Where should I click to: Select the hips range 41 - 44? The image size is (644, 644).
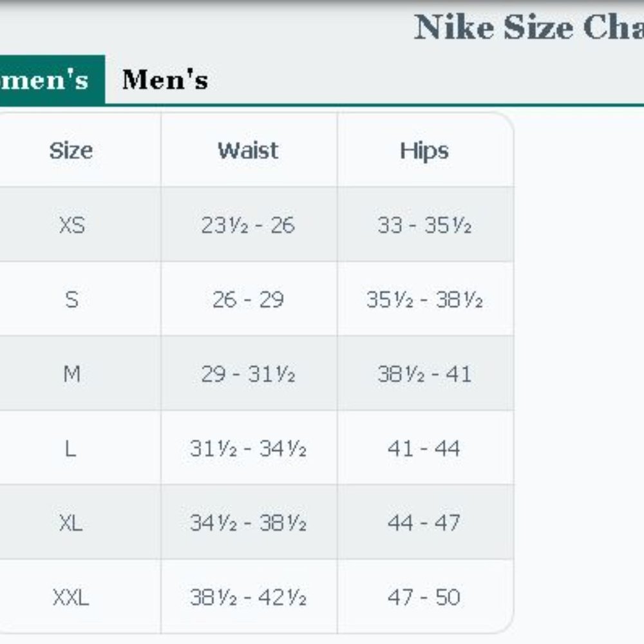pos(424,447)
